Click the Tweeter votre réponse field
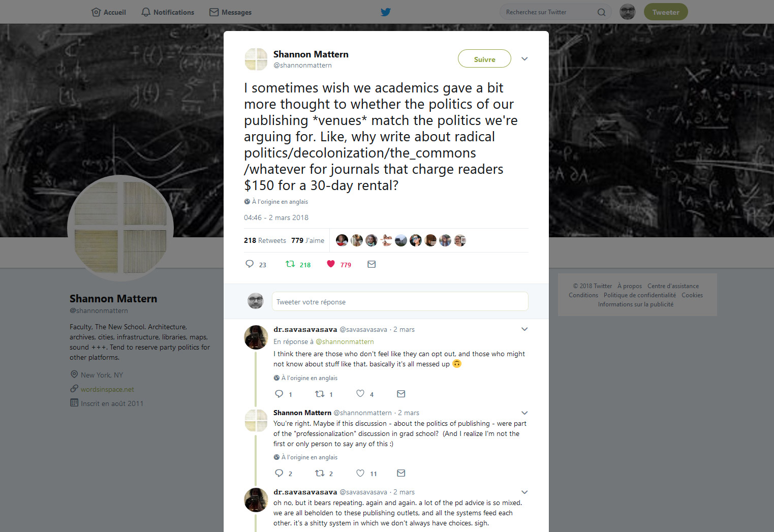Image resolution: width=774 pixels, height=532 pixels. click(400, 301)
